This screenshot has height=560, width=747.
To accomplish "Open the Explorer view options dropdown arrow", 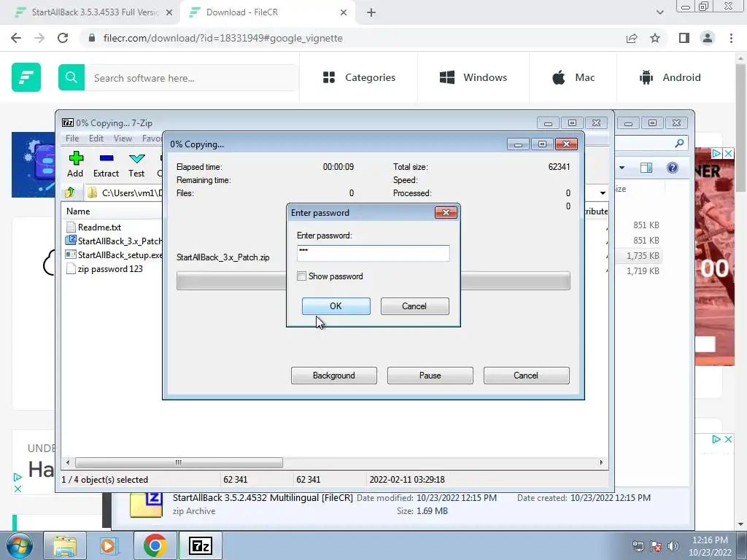I will pos(622,168).
